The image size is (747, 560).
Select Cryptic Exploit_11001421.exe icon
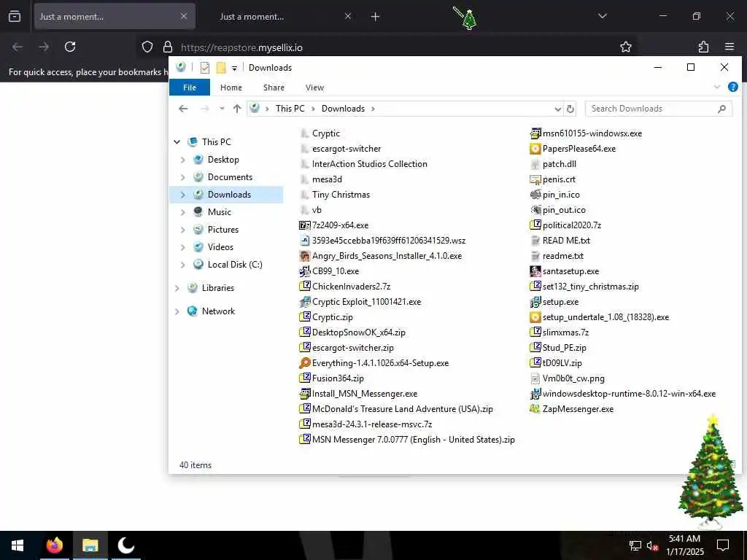pyautogui.click(x=304, y=302)
